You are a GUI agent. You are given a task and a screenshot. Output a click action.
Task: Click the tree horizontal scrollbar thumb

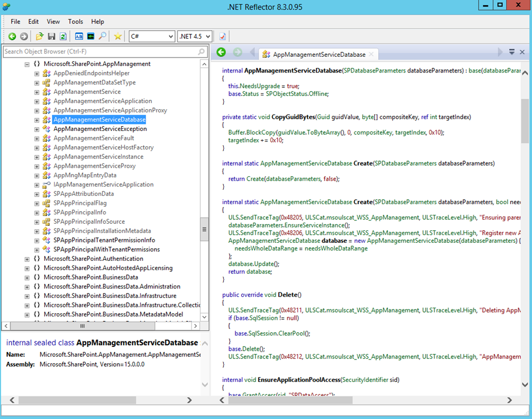82,326
